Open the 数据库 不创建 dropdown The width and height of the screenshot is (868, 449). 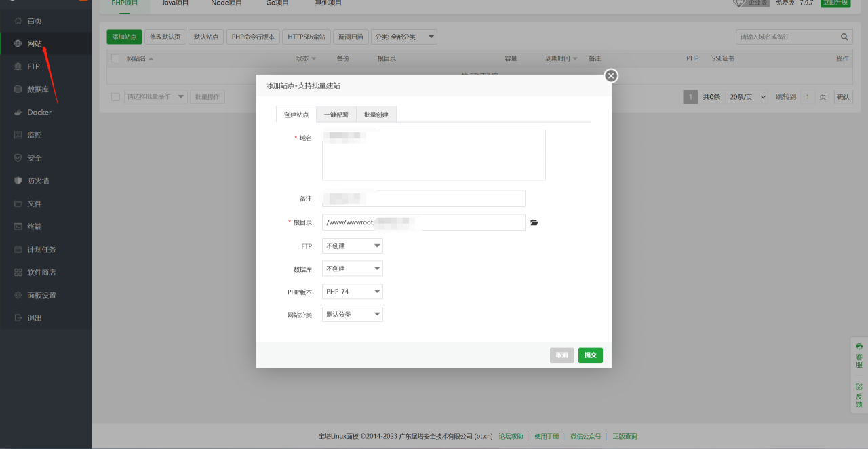[x=353, y=269]
